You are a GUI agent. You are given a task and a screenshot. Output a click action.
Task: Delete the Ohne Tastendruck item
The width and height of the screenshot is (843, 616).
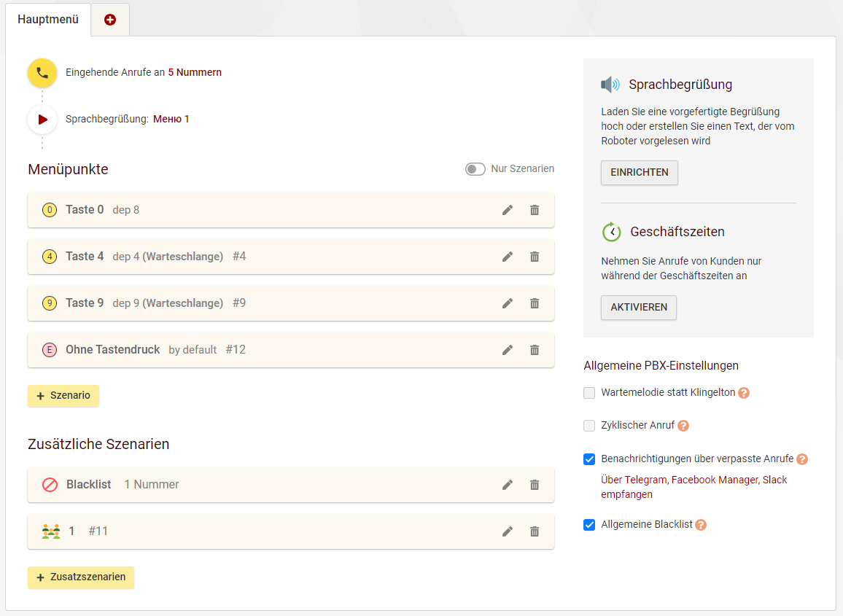pyautogui.click(x=535, y=351)
